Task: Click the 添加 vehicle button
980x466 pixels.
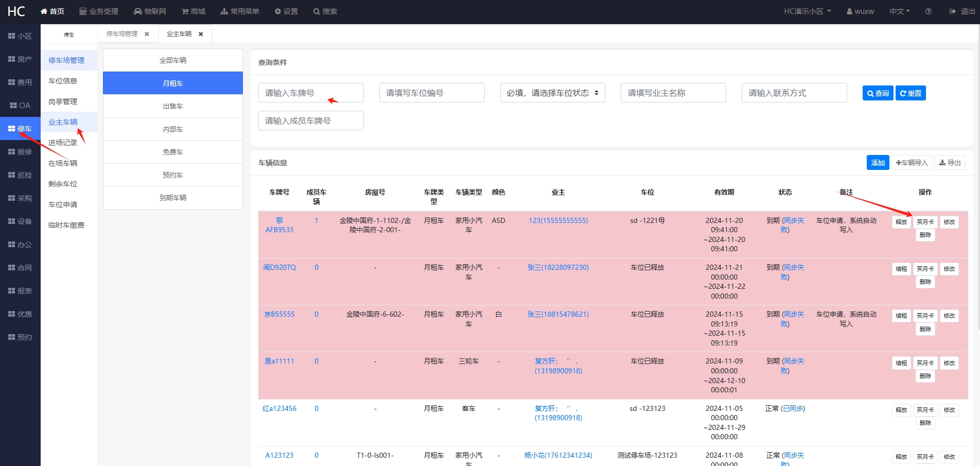Action: [x=878, y=163]
